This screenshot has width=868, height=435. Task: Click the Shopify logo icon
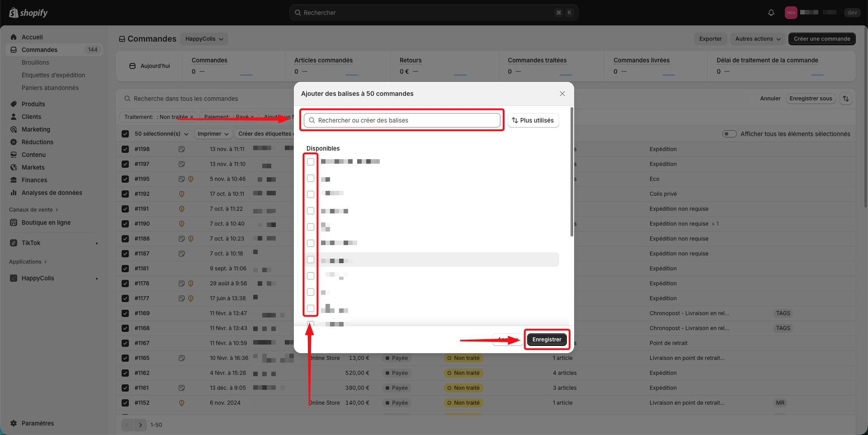[14, 13]
